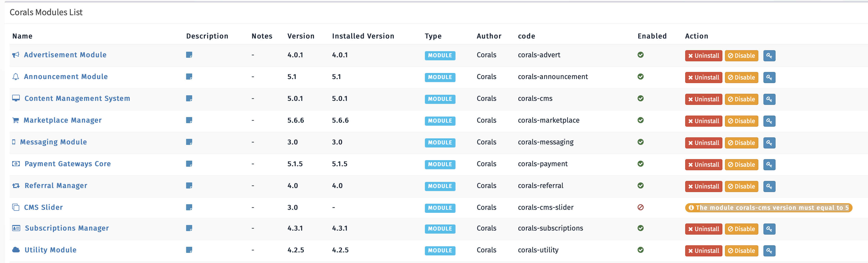Click the key icon button for corals-messaging
The height and width of the screenshot is (263, 868).
coord(769,143)
